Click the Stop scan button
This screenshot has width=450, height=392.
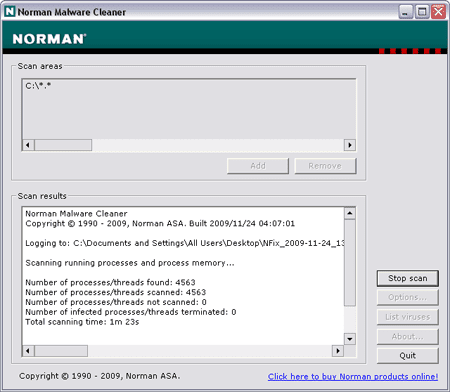tap(407, 278)
